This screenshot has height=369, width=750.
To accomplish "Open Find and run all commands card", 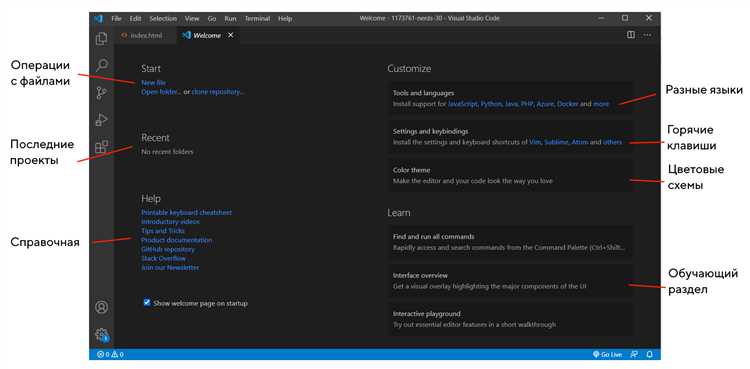I will (510, 242).
